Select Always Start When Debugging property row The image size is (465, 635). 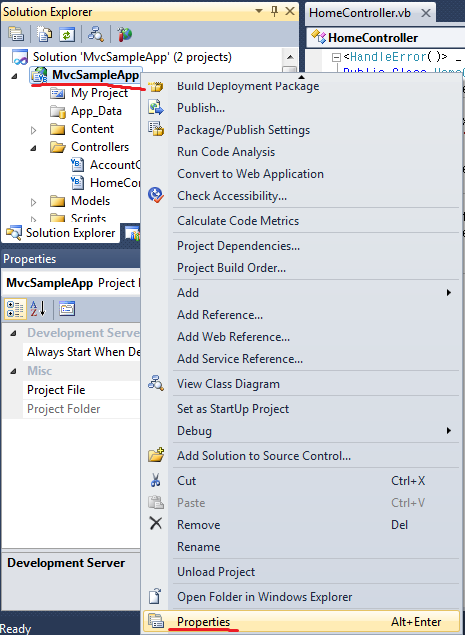pos(81,352)
